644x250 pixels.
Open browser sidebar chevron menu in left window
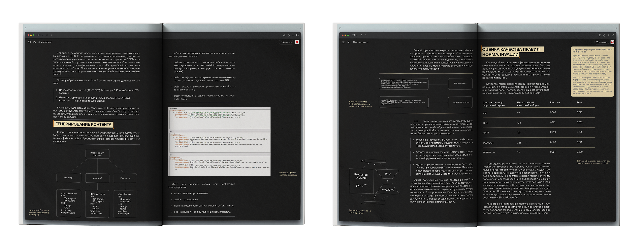42,35
